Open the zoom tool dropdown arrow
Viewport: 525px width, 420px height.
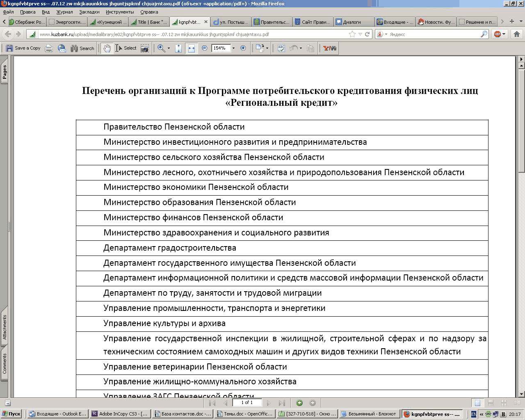click(x=169, y=48)
